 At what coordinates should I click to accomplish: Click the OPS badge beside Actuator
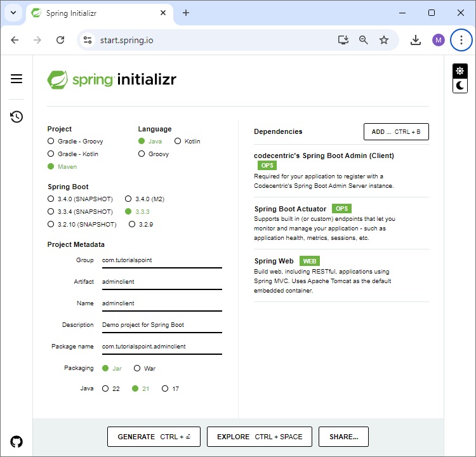tap(341, 209)
